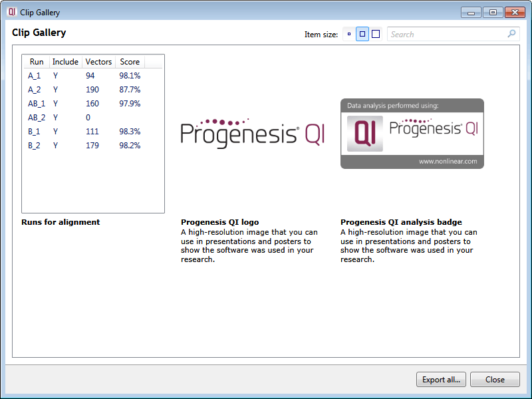Image resolution: width=532 pixels, height=399 pixels.
Task: Click the Include column header
Action: [65, 62]
